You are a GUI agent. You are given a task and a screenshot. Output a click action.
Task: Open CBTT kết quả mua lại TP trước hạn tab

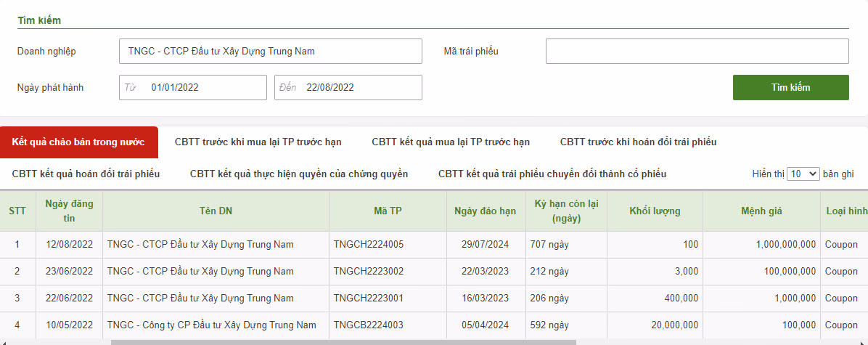(x=451, y=142)
